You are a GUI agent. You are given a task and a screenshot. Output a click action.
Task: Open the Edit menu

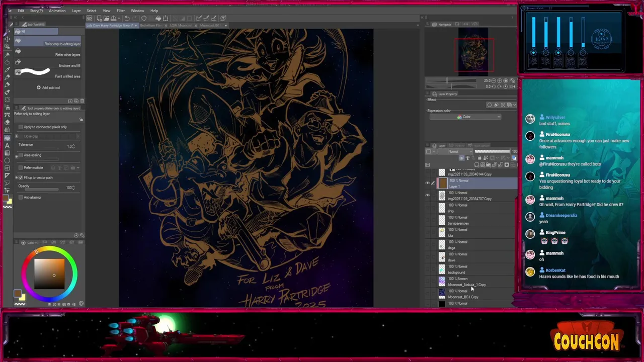coord(21,11)
